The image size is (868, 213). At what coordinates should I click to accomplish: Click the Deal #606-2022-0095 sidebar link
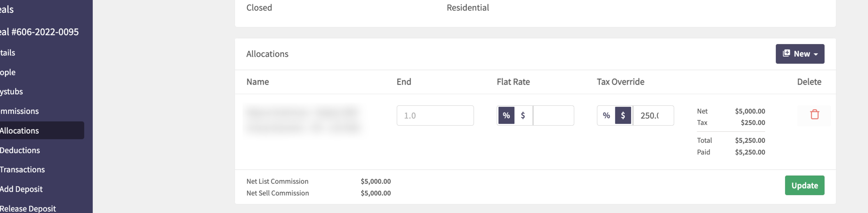point(39,32)
